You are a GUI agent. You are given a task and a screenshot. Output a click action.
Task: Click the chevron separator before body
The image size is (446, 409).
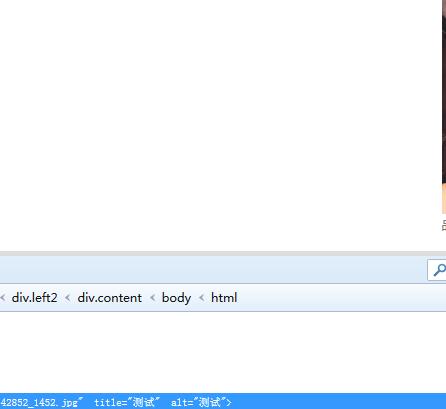tap(152, 298)
